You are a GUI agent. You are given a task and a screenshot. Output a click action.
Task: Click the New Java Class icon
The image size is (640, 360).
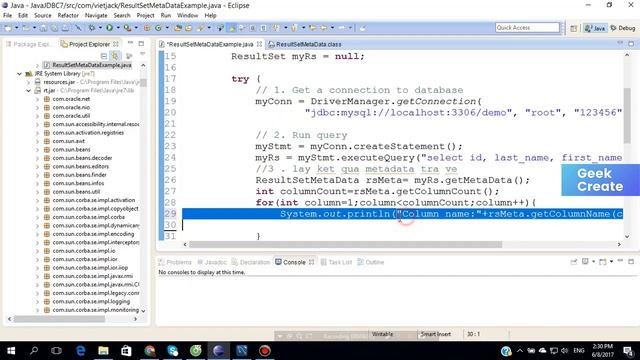point(158,28)
